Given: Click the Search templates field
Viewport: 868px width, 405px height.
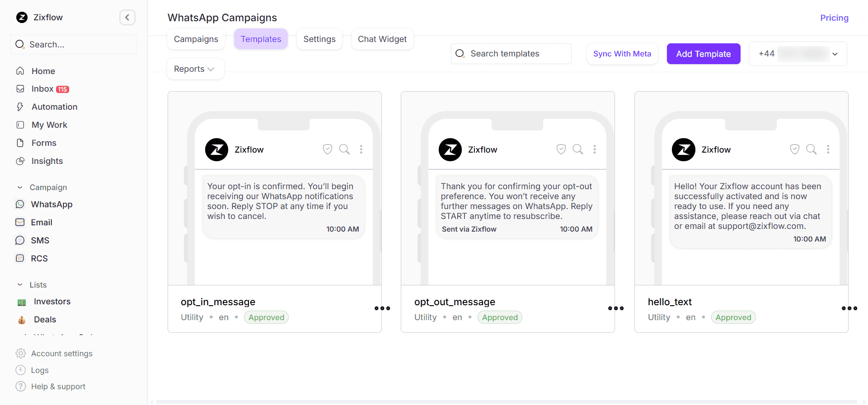Looking at the screenshot, I should point(511,54).
